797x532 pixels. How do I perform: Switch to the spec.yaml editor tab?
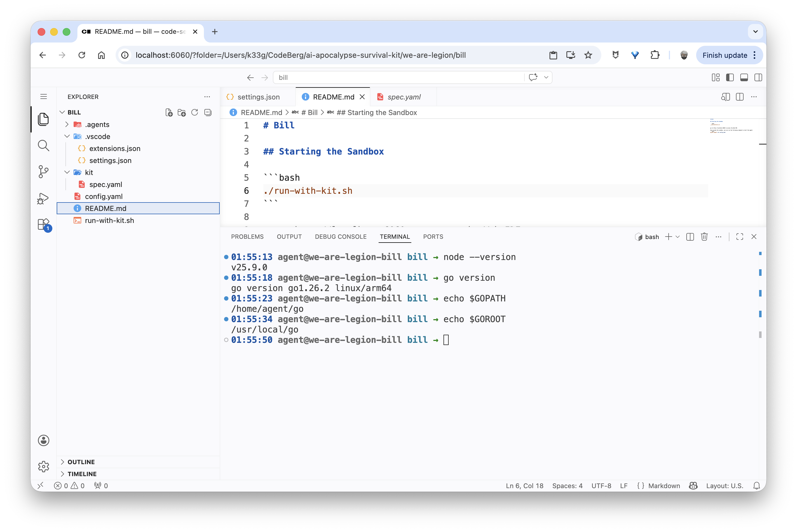click(403, 97)
